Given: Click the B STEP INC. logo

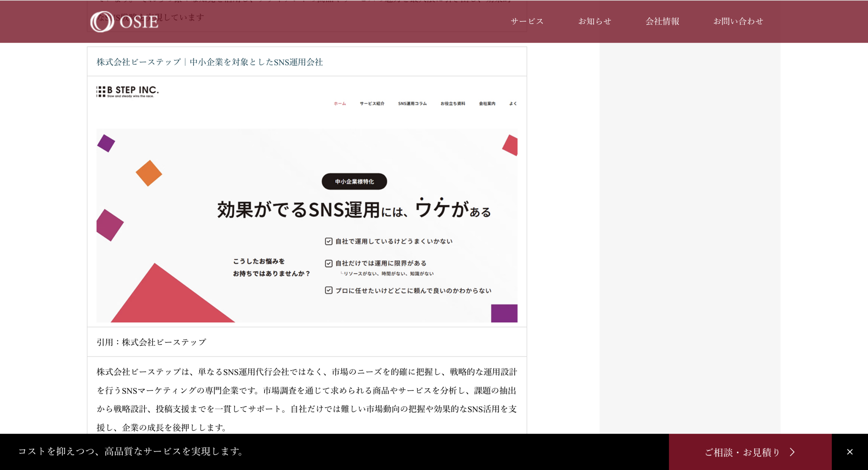Looking at the screenshot, I should pos(127,91).
